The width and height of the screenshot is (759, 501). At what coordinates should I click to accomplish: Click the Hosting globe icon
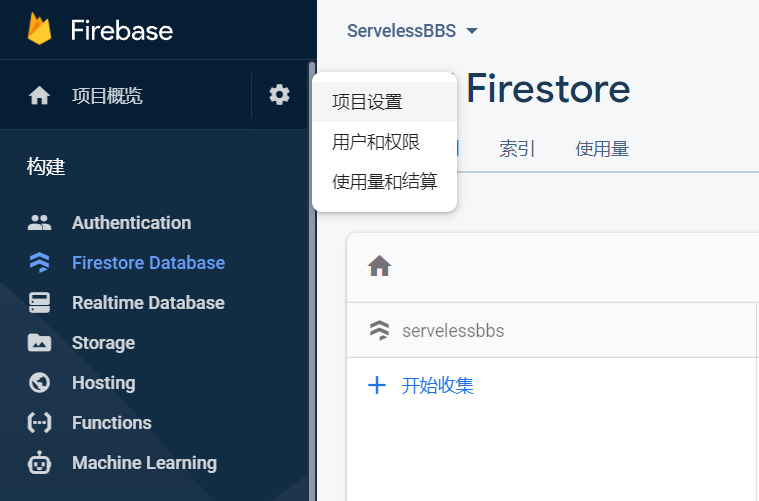click(x=39, y=382)
